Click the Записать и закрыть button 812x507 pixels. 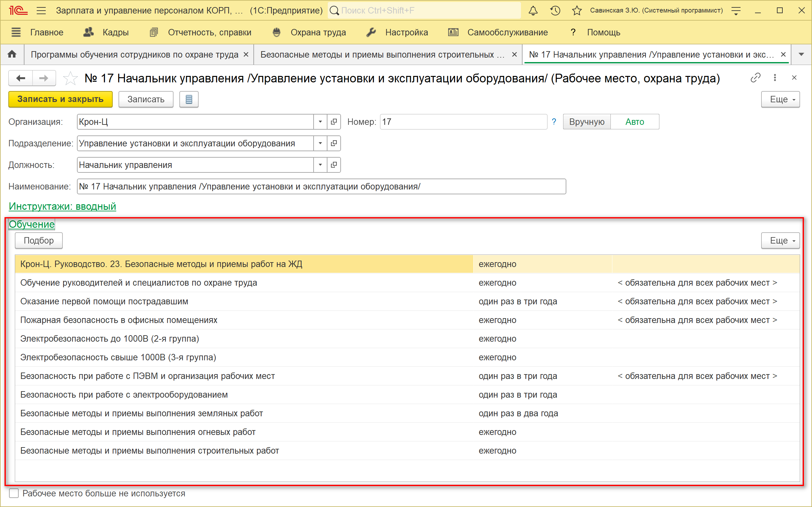pyautogui.click(x=61, y=99)
